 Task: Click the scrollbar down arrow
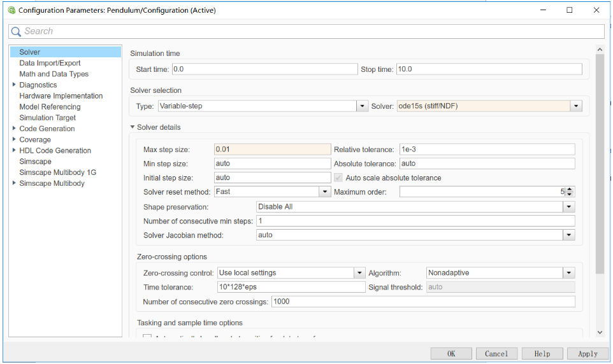click(x=600, y=332)
